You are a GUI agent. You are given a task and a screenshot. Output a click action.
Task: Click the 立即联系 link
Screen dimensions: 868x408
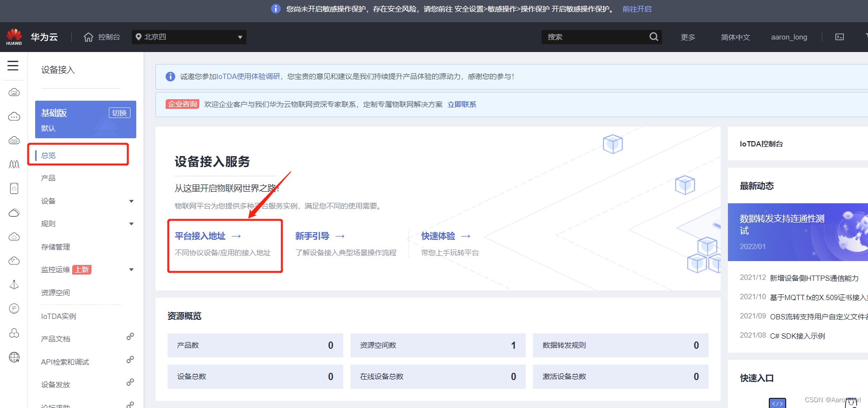click(462, 105)
